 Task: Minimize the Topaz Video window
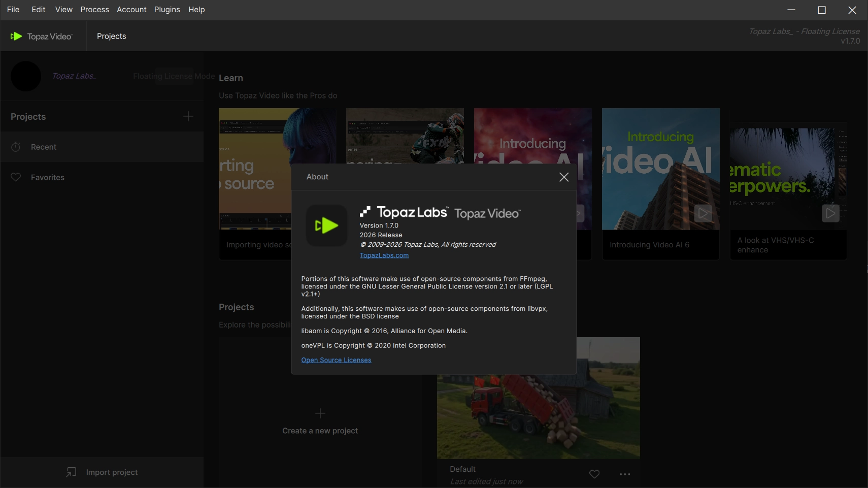[791, 10]
